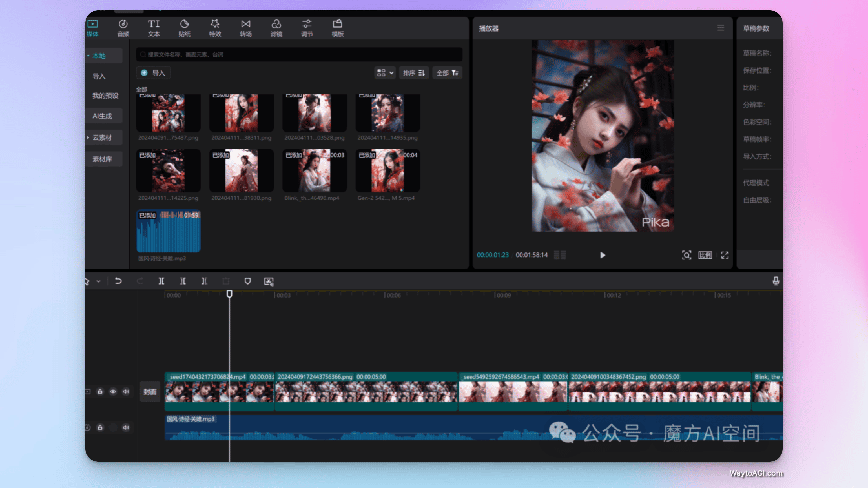Click the timeline playhead handle
868x488 pixels.
point(229,294)
